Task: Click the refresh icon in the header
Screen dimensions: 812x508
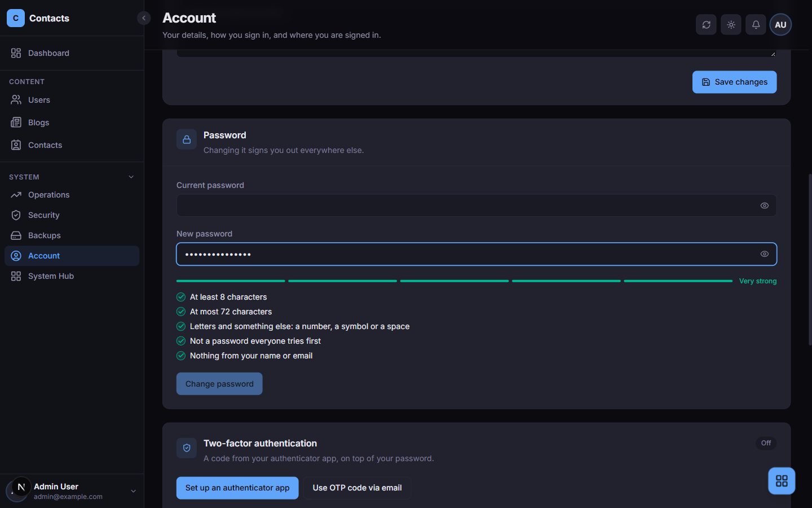Action: pos(706,25)
